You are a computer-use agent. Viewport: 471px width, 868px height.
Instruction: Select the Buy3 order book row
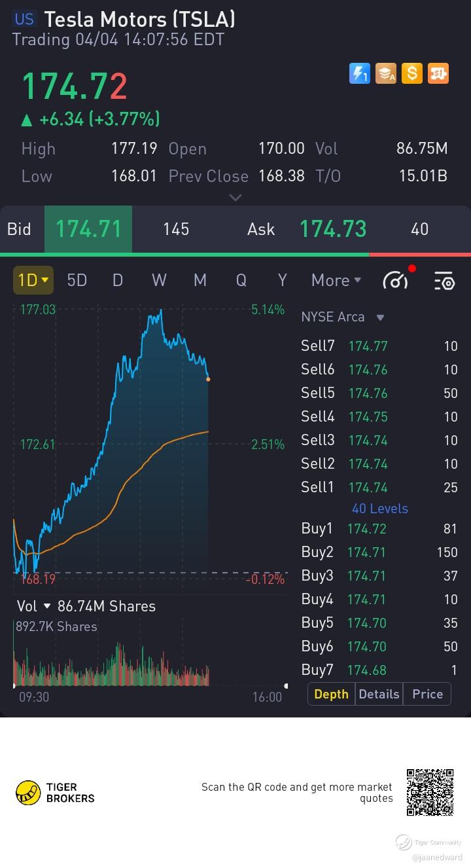379,575
